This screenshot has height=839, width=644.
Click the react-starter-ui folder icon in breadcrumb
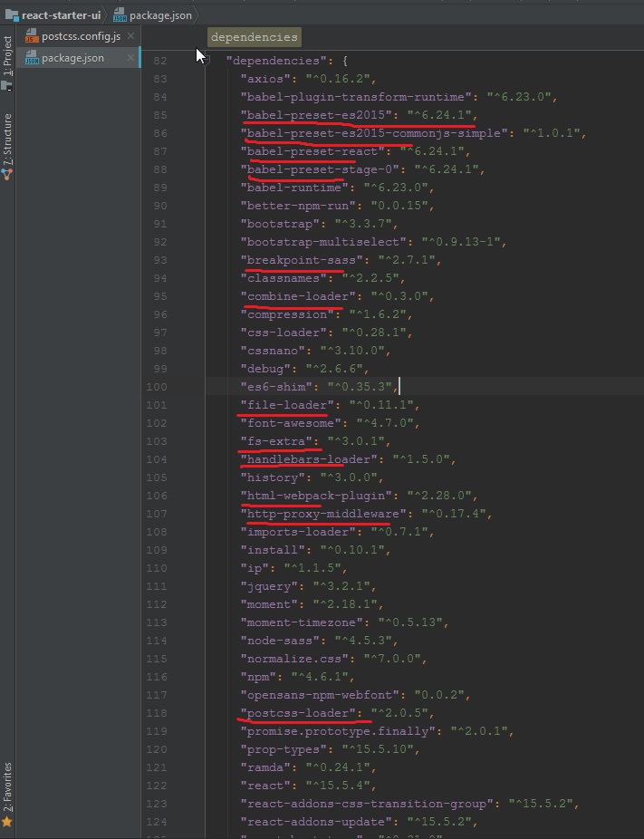pos(12,15)
